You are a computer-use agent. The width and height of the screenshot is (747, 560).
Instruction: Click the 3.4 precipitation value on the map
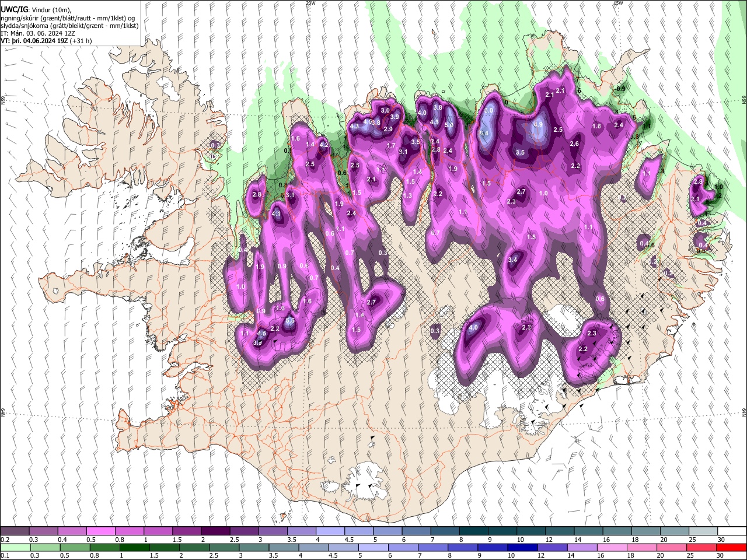point(513,260)
